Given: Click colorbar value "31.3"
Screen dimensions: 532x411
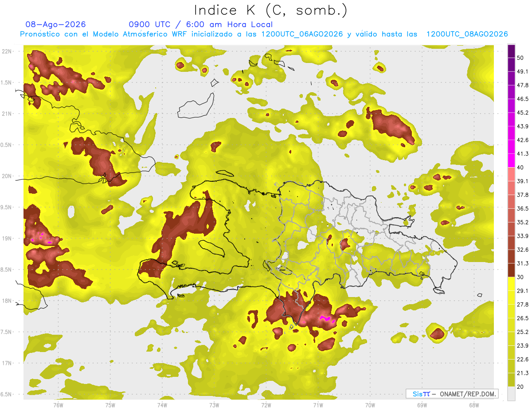Looking at the screenshot, I should point(522,263).
